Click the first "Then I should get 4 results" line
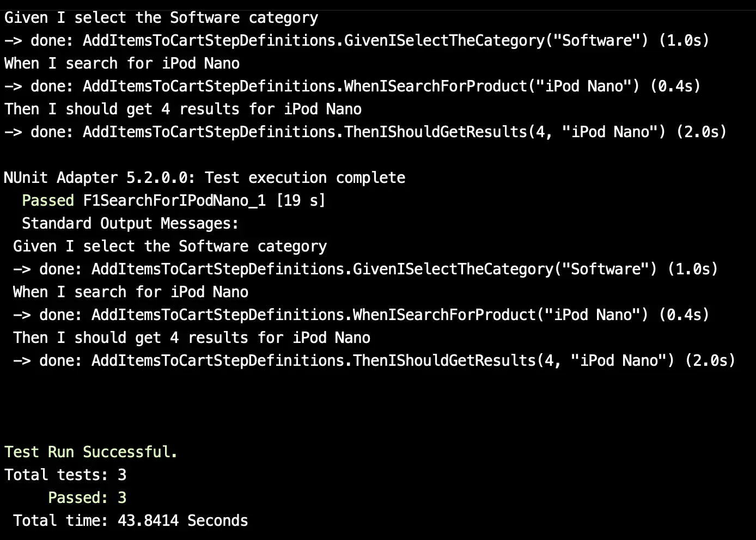Image resolution: width=756 pixels, height=540 pixels. point(183,109)
